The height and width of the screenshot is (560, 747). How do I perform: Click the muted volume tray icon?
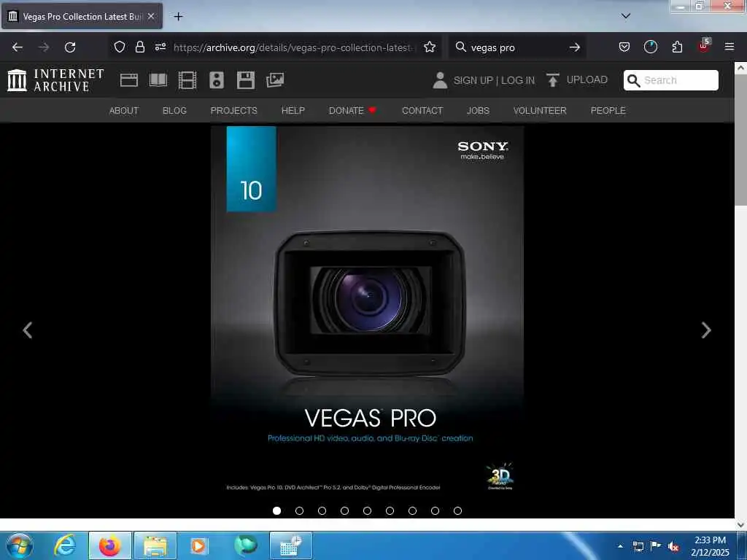[673, 546]
